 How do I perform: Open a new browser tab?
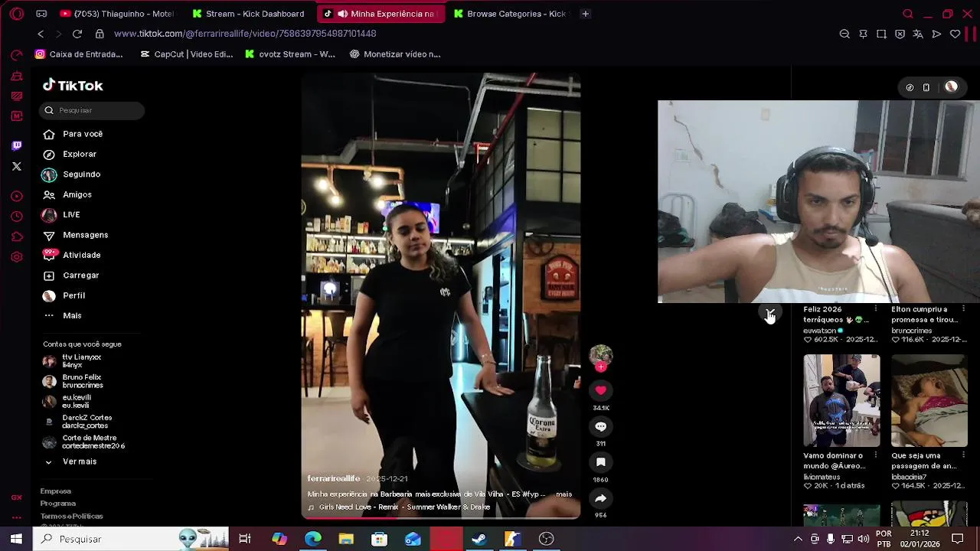(x=585, y=14)
